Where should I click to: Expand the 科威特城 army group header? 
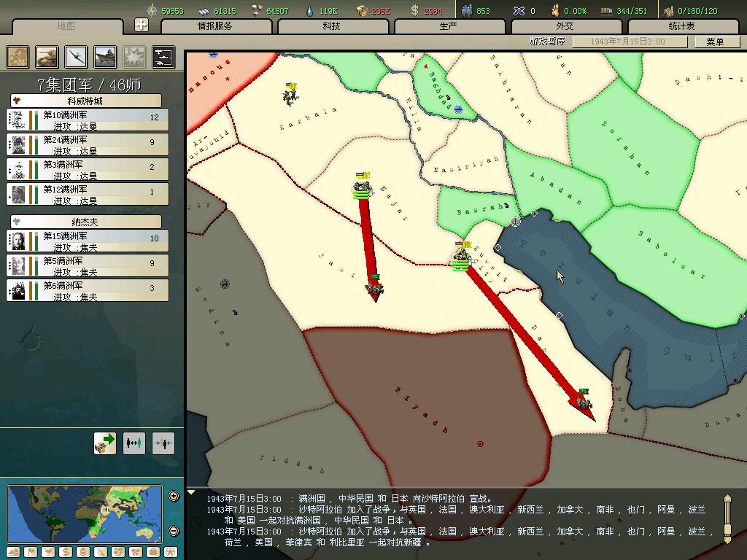[x=85, y=101]
